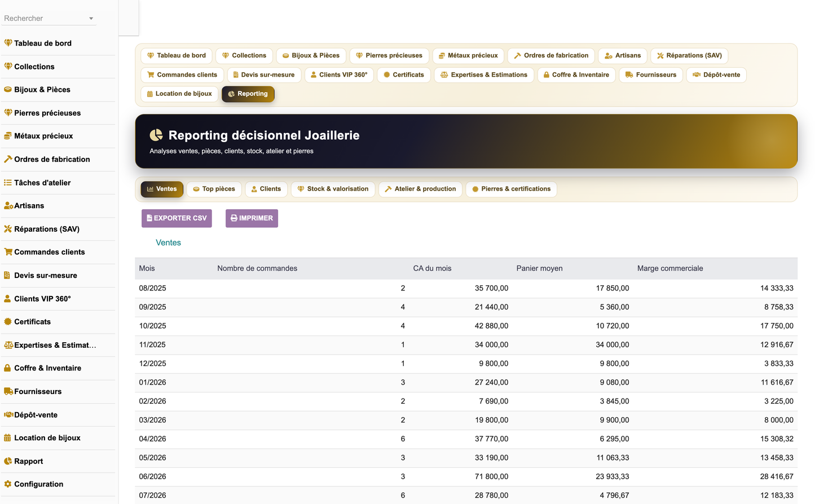Viewport: 815px width, 504px height.
Task: Open the Rechercher dropdown arrow
Action: pyautogui.click(x=91, y=19)
